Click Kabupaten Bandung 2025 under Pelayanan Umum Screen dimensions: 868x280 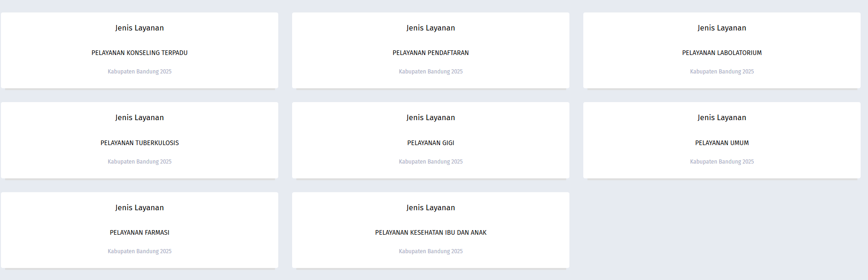point(721,162)
